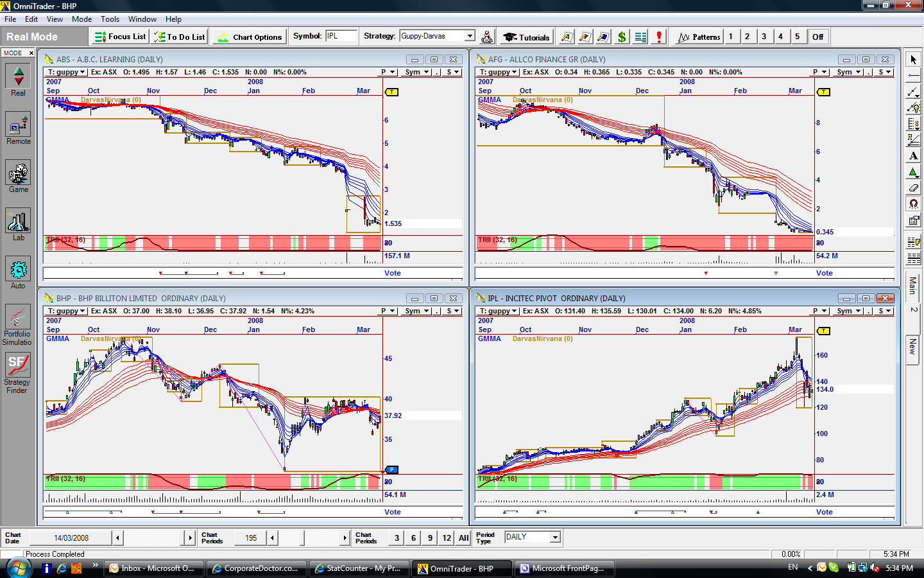
Task: Click the Patterns button
Action: (x=699, y=37)
